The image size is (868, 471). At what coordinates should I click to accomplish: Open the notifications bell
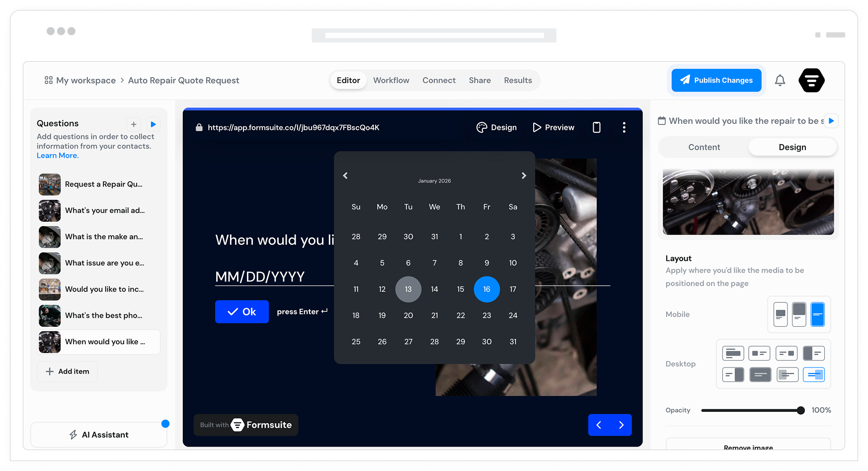click(780, 80)
